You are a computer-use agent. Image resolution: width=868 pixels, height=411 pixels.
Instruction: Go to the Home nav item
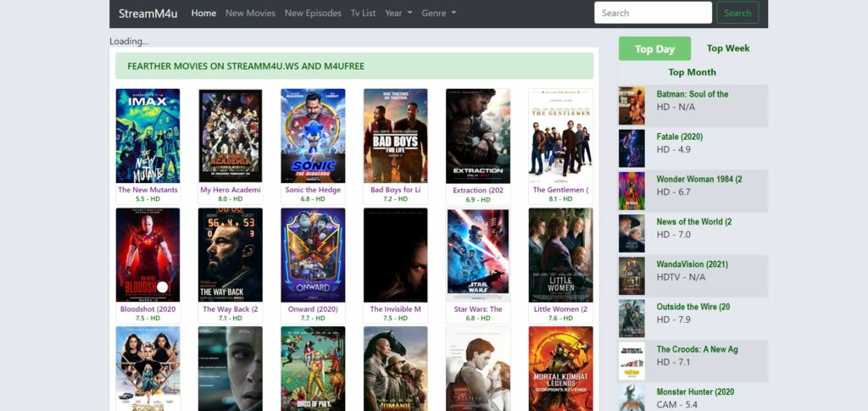tap(203, 14)
